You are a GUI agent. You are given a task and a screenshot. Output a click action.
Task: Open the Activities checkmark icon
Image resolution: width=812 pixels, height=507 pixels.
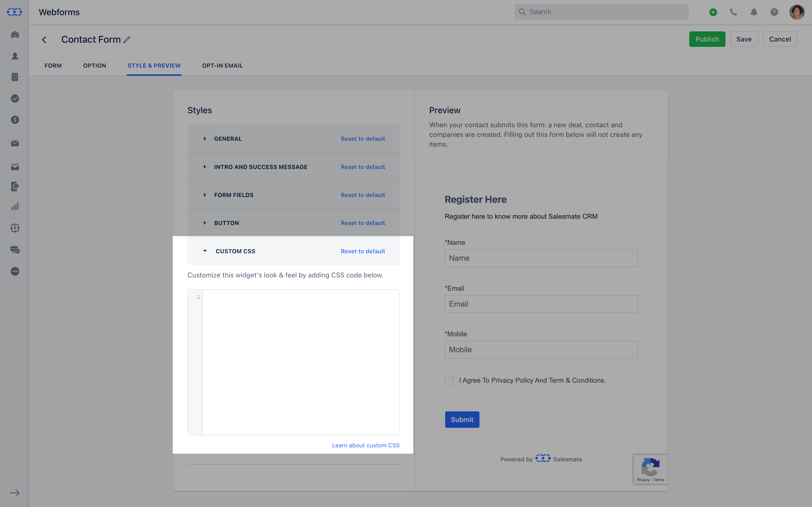click(14, 98)
